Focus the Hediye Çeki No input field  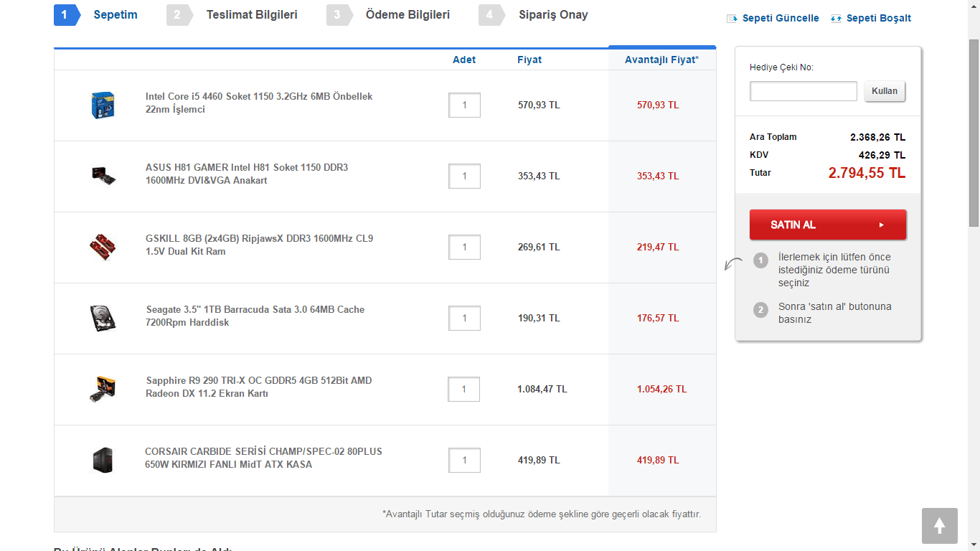point(803,91)
